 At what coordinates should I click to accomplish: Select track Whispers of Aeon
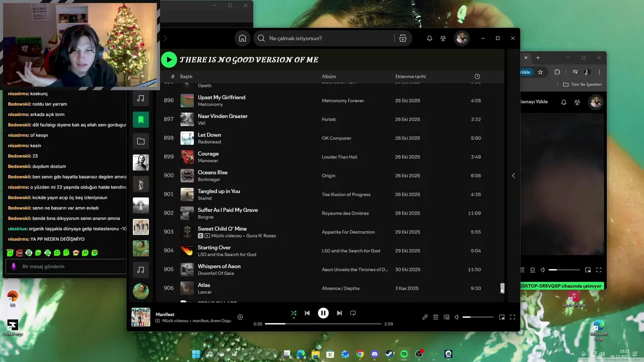pos(219,266)
